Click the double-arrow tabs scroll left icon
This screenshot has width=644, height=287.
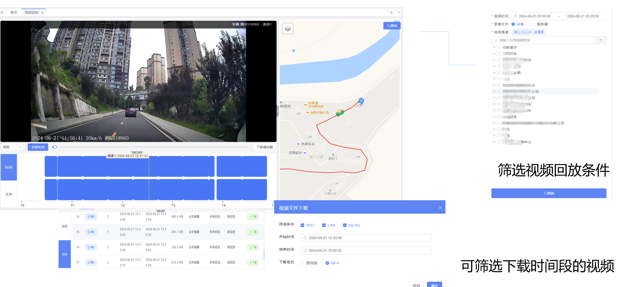click(2, 13)
